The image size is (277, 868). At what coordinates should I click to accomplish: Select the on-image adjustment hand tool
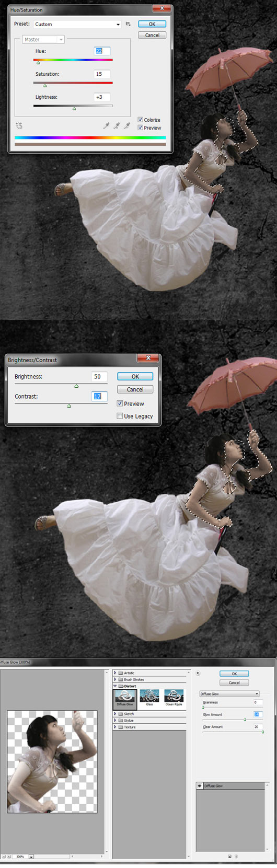click(x=19, y=126)
